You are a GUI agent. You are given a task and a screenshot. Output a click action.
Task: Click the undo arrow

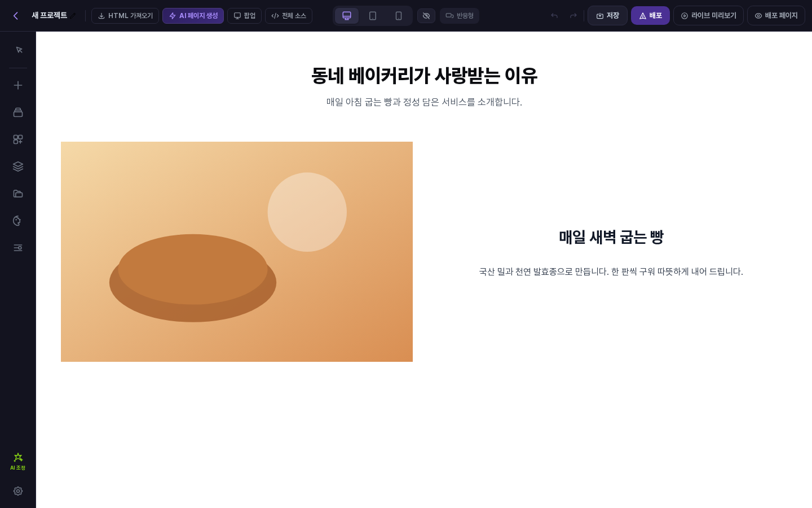pyautogui.click(x=554, y=16)
